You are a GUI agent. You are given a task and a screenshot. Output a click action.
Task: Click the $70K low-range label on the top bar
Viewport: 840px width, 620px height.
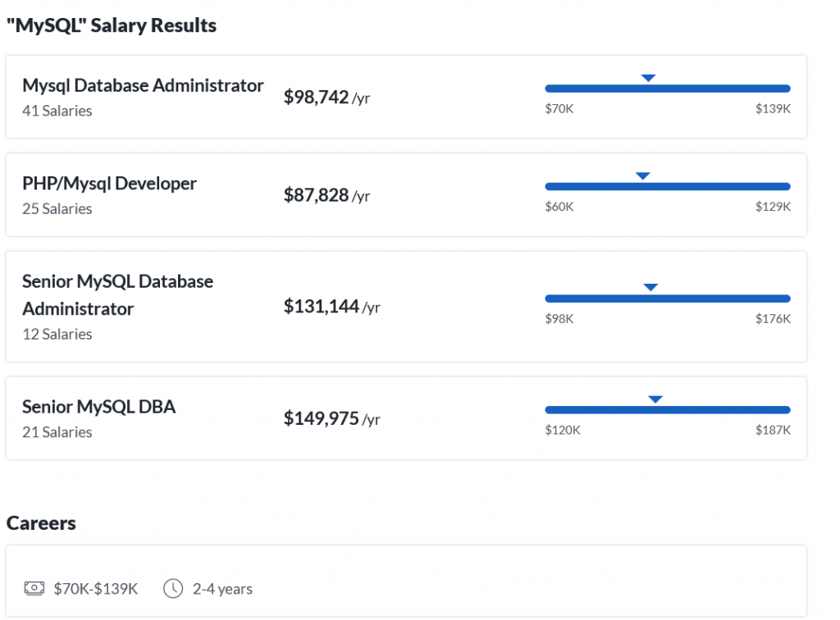[x=559, y=109]
